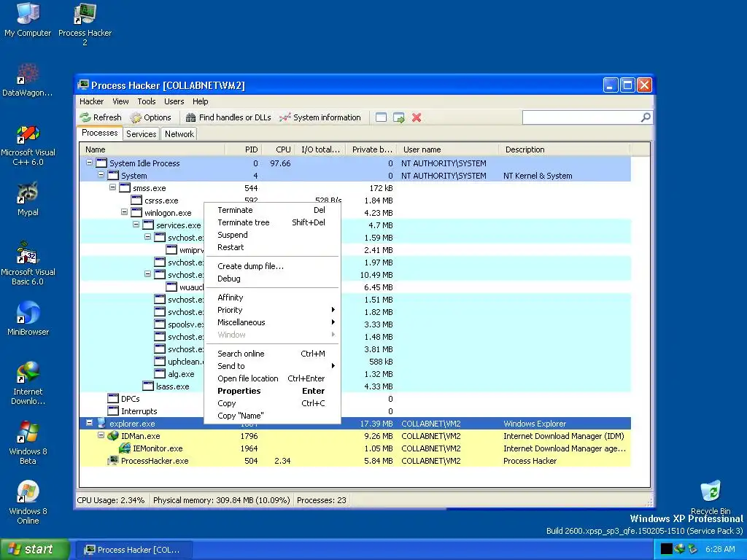
Task: Click ProcessHacker.exe process icon
Action: coord(112,461)
